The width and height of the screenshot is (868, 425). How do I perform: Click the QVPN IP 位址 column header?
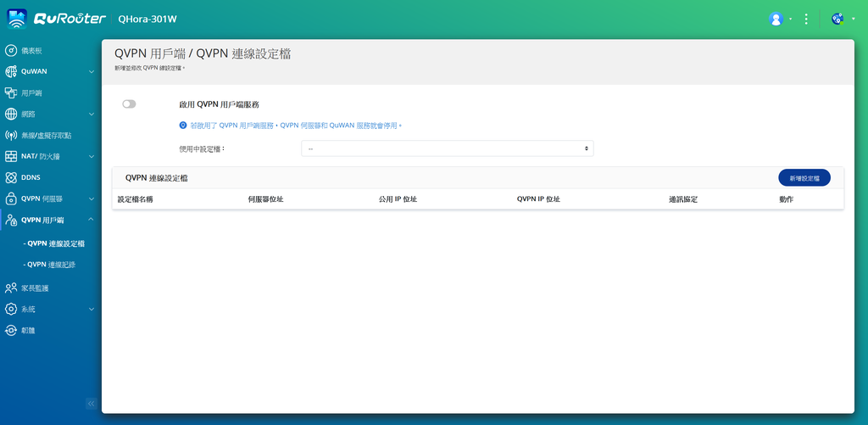click(538, 199)
